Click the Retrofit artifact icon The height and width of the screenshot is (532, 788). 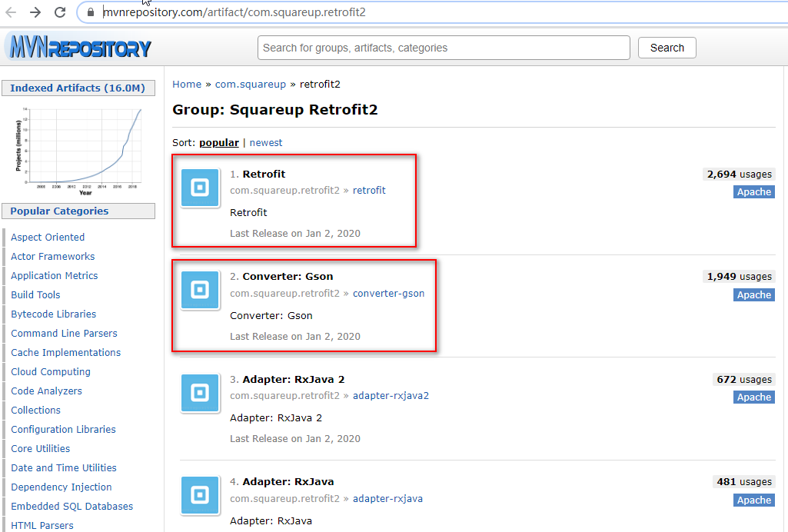(200, 188)
